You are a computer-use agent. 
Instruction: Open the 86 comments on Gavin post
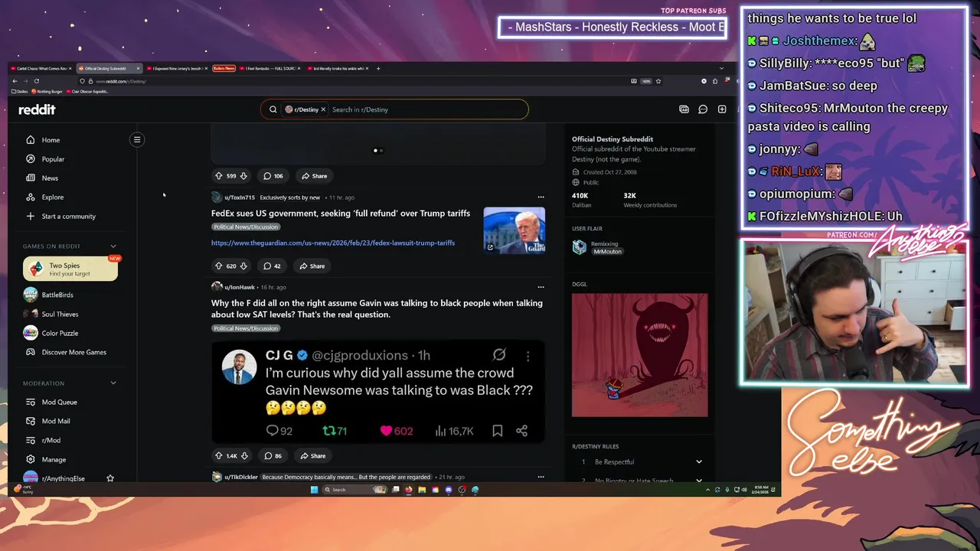tap(273, 456)
